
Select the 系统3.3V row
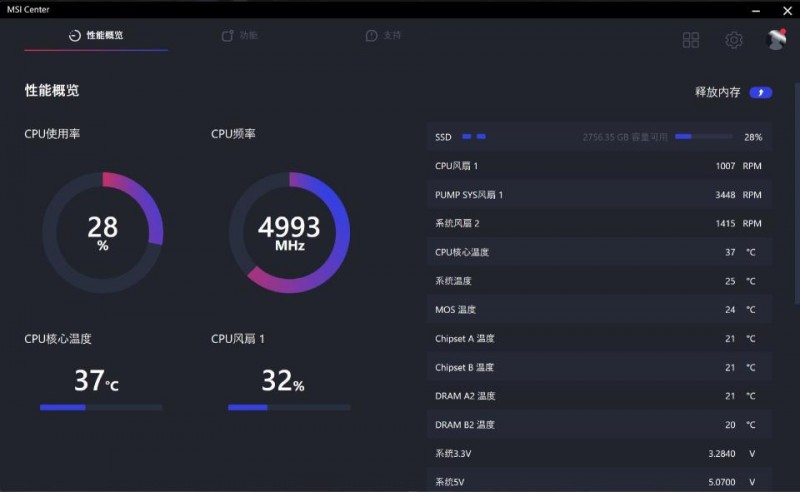pyautogui.click(x=599, y=453)
